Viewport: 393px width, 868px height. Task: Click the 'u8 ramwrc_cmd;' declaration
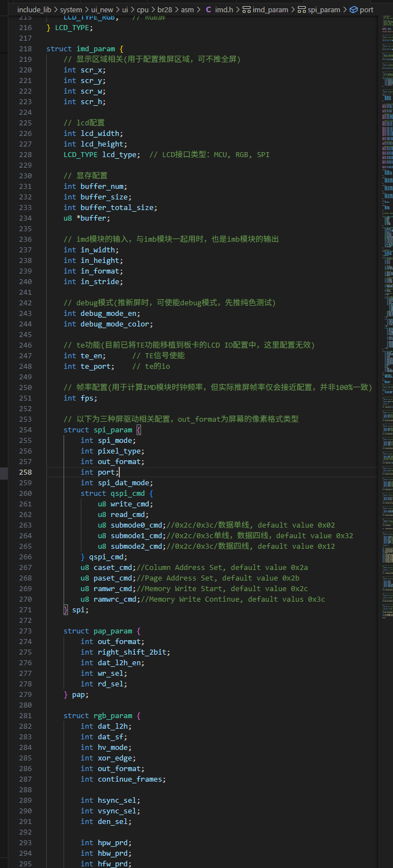click(110, 599)
